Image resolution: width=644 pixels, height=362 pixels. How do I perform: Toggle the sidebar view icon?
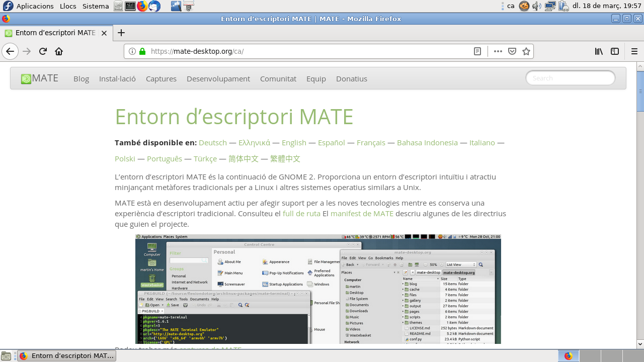point(615,51)
